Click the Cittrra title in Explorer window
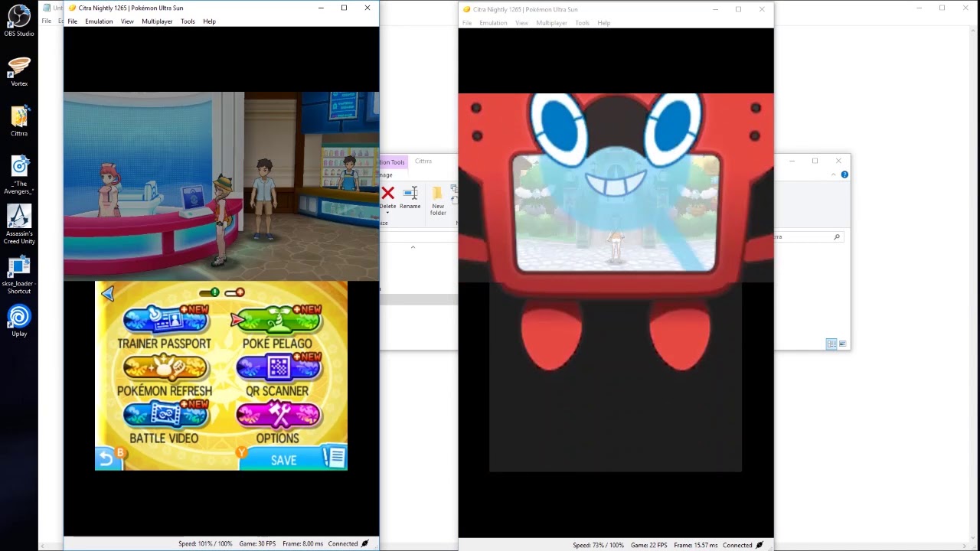980x551 pixels. pyautogui.click(x=423, y=161)
